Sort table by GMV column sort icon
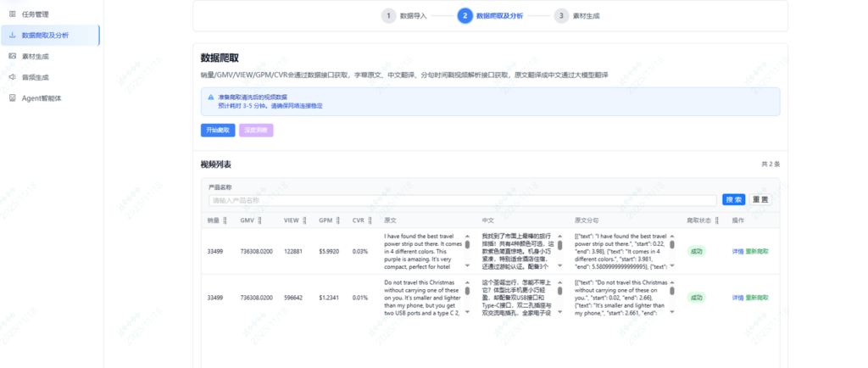Viewport: 868px width, 368px height. 259,220
